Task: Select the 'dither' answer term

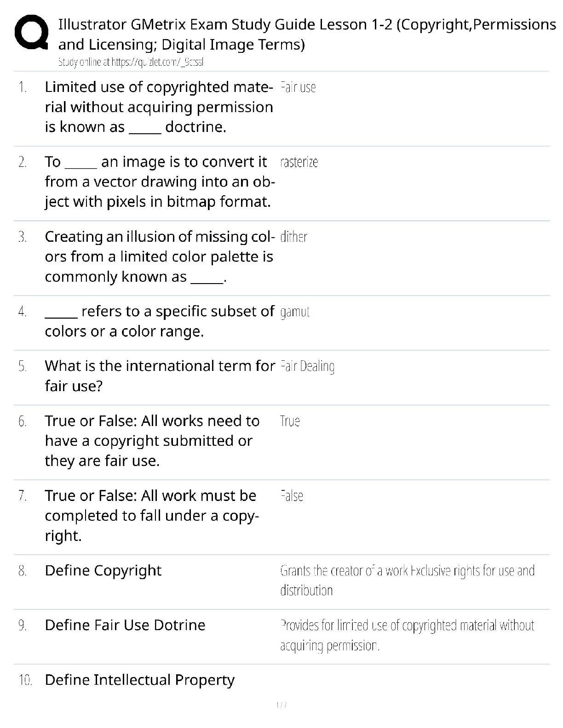Action: pyautogui.click(x=293, y=237)
